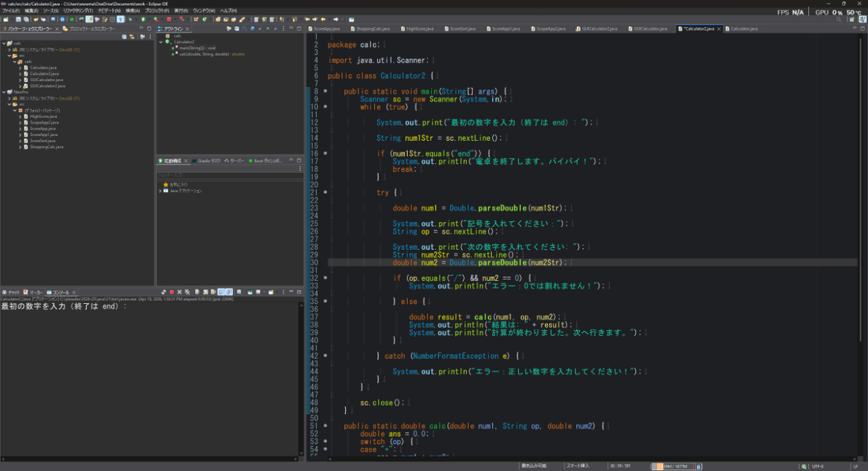
Task: Click the heap memory usage bar
Action: (673, 466)
